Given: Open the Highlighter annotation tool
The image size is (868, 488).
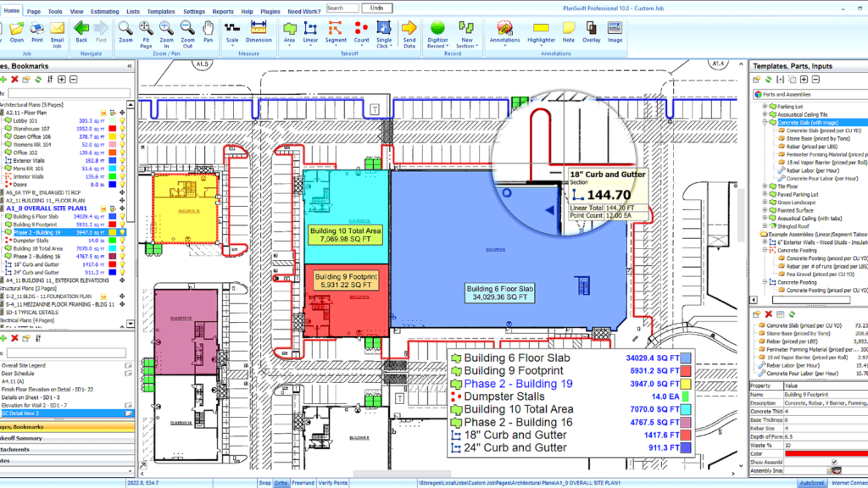Looking at the screenshot, I should click(542, 32).
